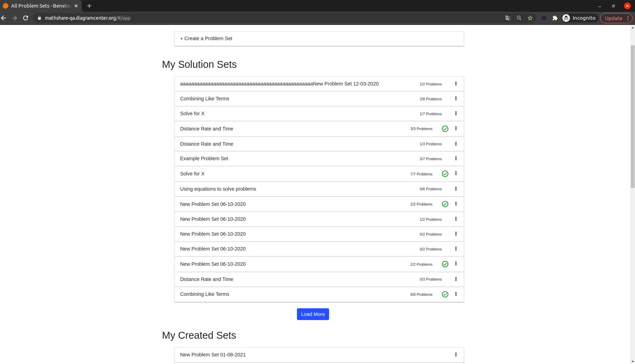
Task: Click the Incognito profile icon
Action: point(566,18)
